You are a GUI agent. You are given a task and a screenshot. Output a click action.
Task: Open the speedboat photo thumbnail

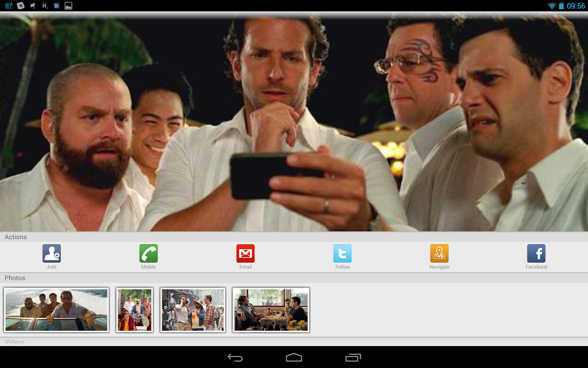(x=56, y=310)
